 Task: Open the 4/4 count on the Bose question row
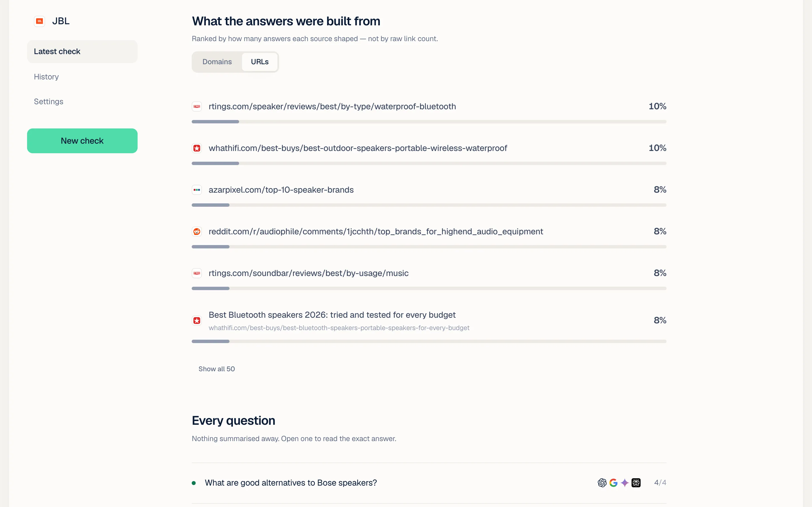coord(660,482)
